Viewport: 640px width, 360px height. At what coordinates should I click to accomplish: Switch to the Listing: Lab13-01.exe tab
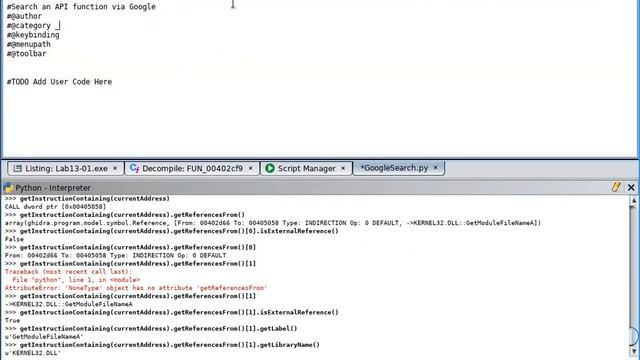(65, 168)
